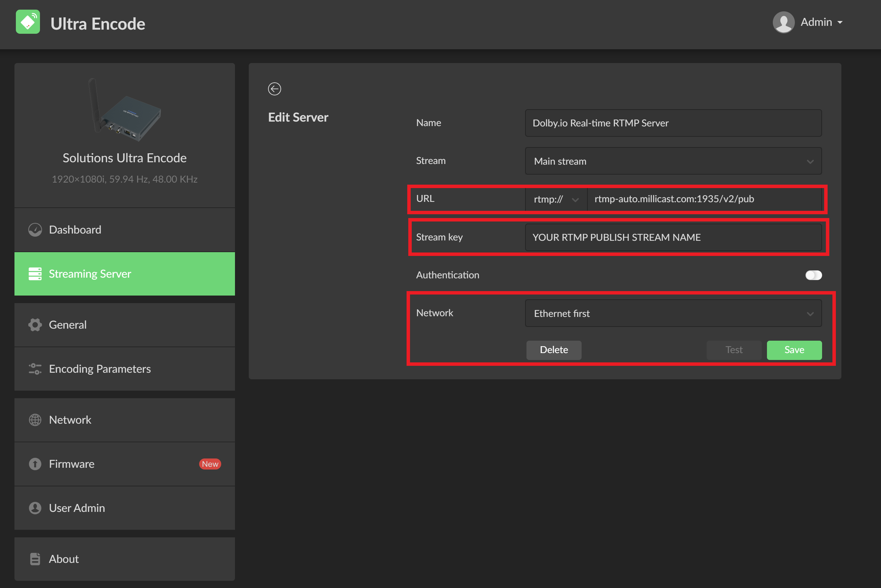Image resolution: width=881 pixels, height=588 pixels.
Task: Click the back arrow icon above Edit Server
Action: pos(274,89)
